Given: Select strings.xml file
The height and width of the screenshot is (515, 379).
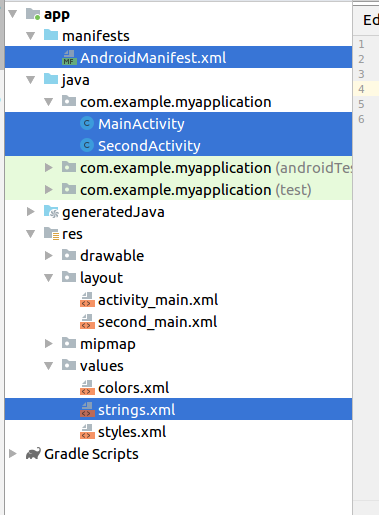Looking at the screenshot, I should click(x=137, y=410).
